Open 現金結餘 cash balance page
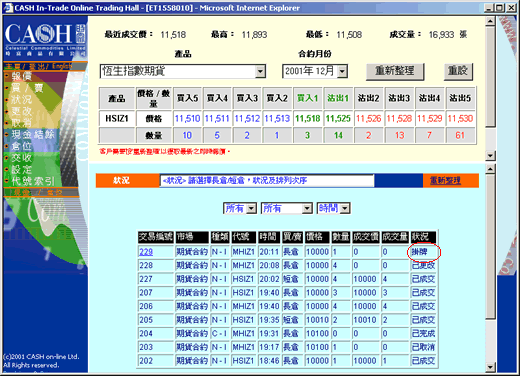The height and width of the screenshot is (376, 520). [33, 134]
